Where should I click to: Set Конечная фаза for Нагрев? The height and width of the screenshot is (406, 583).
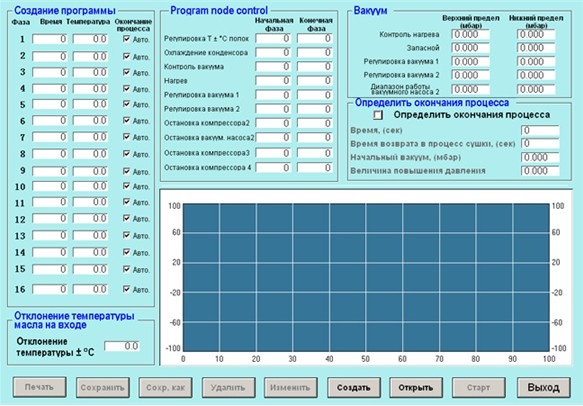click(x=315, y=81)
